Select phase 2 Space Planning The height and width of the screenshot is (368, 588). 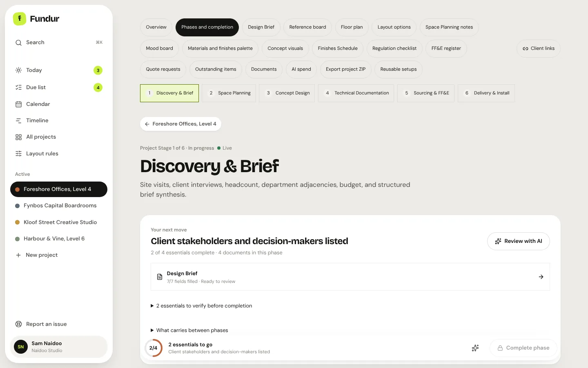coord(229,93)
